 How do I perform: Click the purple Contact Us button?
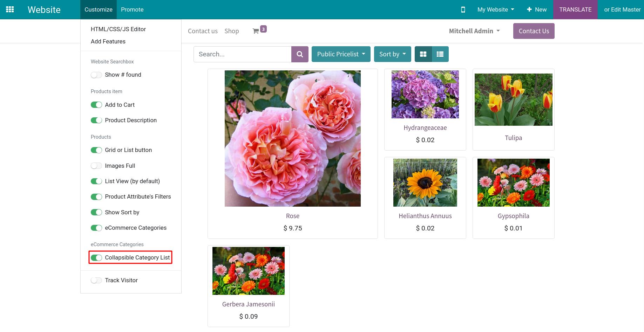pos(534,31)
